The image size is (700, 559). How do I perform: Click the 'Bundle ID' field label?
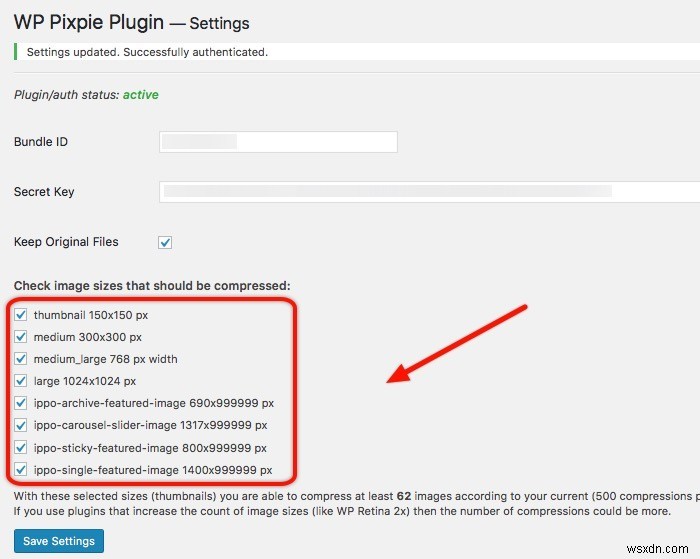(x=41, y=142)
